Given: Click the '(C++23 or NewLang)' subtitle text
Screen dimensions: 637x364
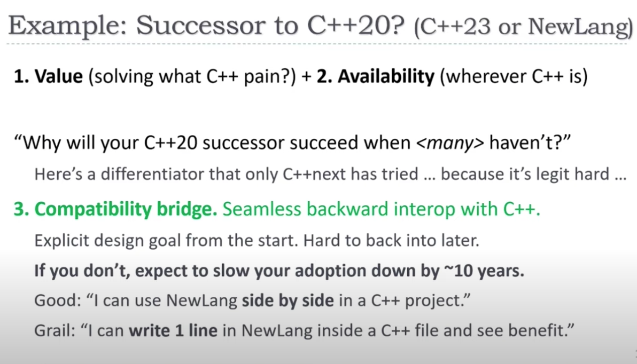Looking at the screenshot, I should coord(523,27).
